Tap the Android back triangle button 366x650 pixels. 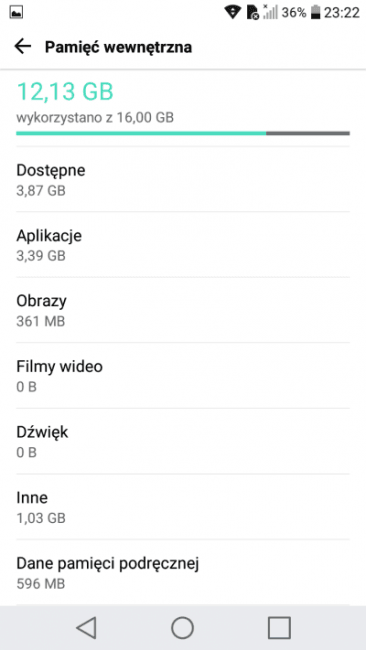(87, 627)
